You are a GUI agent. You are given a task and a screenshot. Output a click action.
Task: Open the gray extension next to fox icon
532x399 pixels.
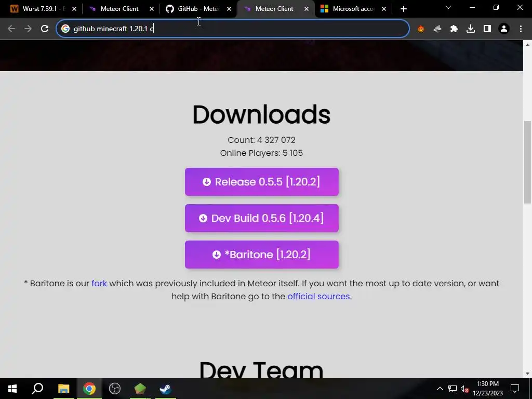coord(437,29)
